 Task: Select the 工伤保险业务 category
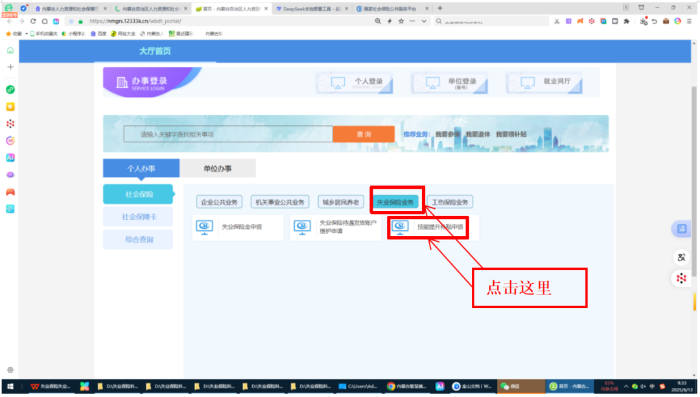coord(450,202)
